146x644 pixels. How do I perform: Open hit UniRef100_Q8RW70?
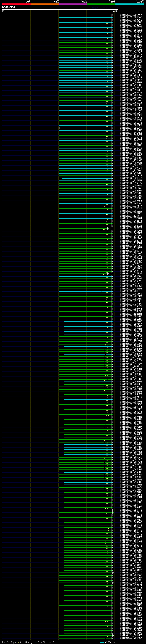click(x=131, y=35)
